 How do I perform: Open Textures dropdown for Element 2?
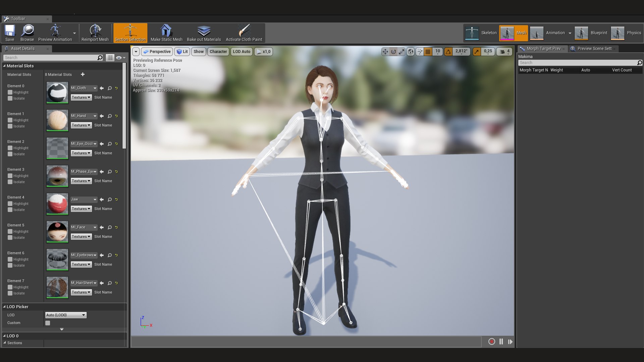coord(81,153)
